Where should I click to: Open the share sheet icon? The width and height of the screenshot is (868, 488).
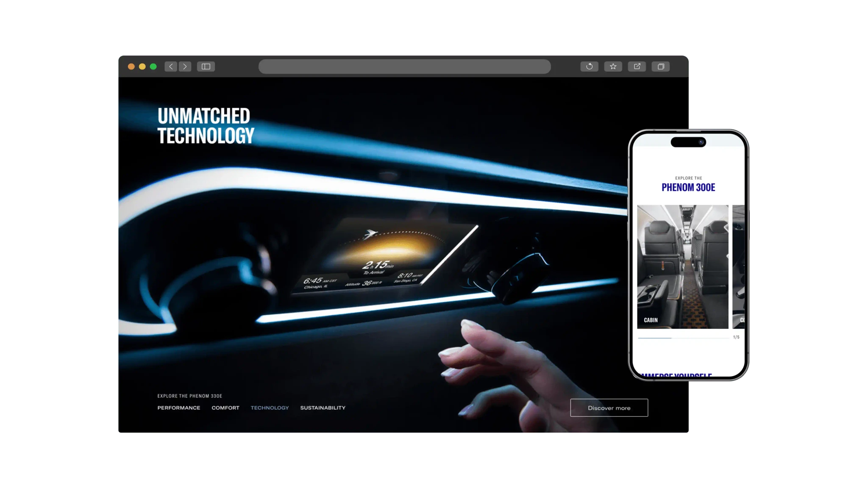(x=637, y=67)
